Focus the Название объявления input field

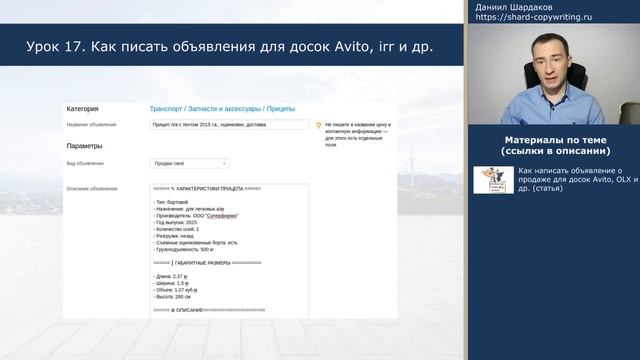coord(229,124)
